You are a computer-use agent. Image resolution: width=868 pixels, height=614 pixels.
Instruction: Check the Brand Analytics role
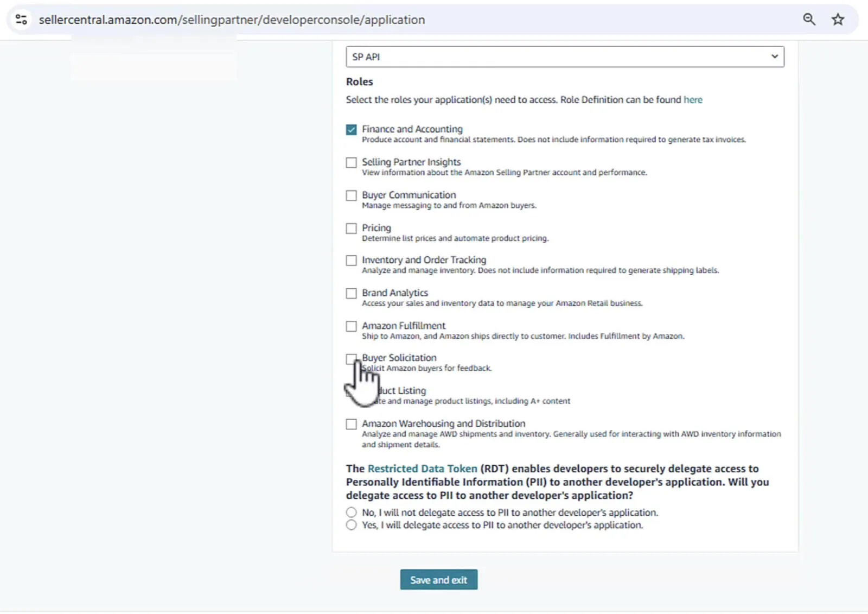[x=351, y=293]
